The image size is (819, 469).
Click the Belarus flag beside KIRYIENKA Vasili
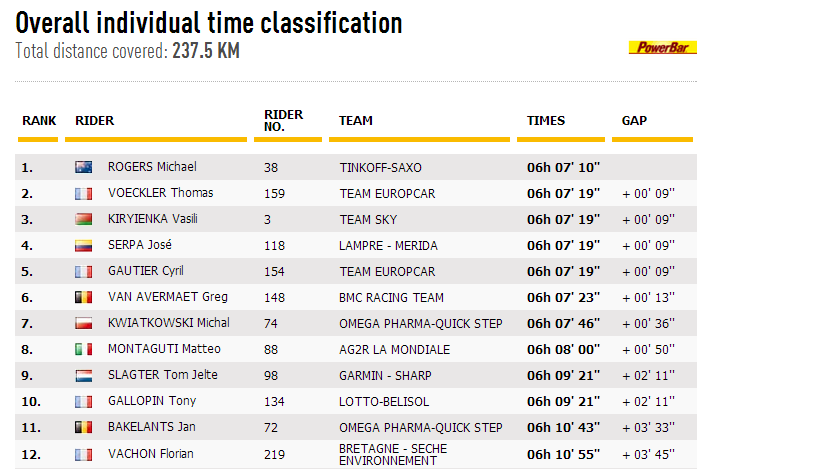(x=84, y=219)
